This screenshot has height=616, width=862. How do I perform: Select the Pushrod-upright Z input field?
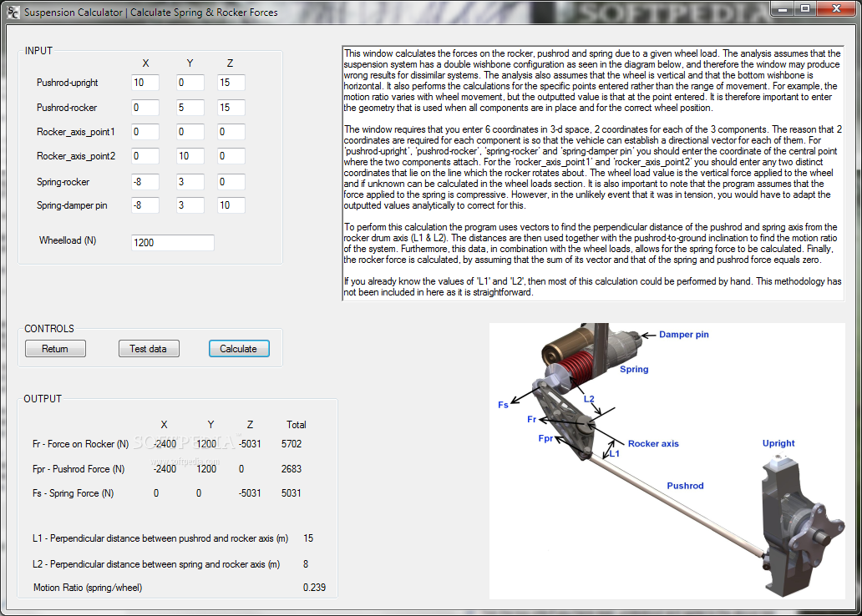[231, 83]
